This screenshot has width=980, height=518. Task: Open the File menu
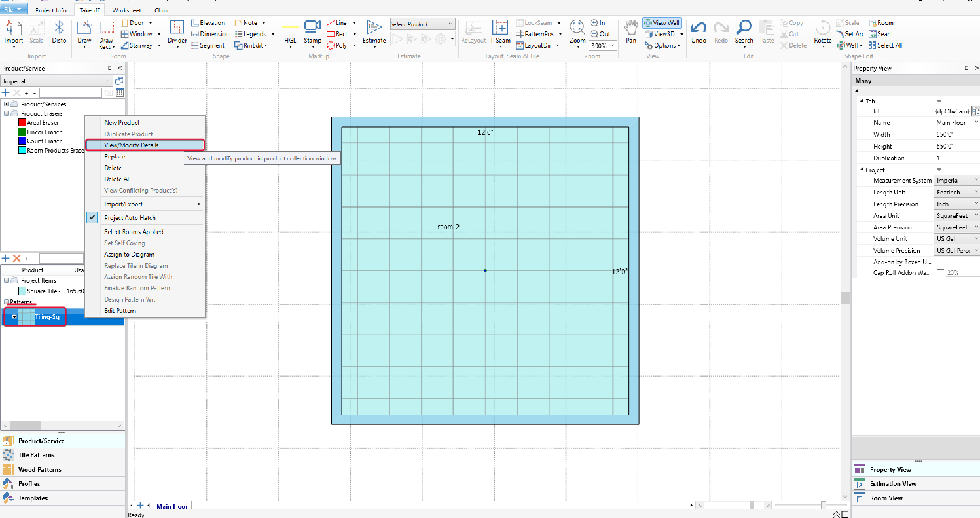tap(14, 10)
